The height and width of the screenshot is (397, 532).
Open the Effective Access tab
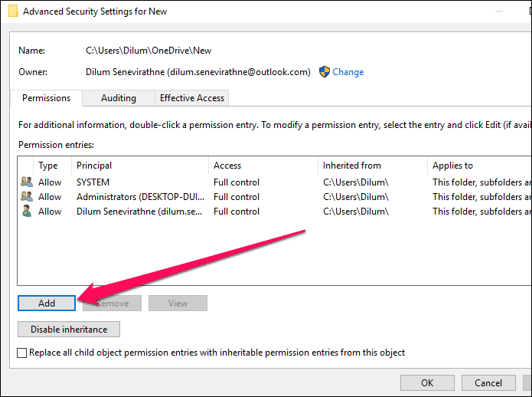[x=191, y=98]
